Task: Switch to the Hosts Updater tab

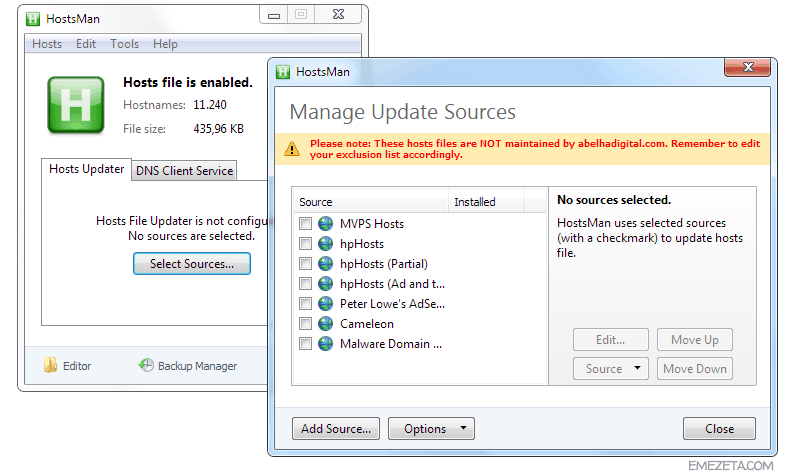Action: point(86,169)
